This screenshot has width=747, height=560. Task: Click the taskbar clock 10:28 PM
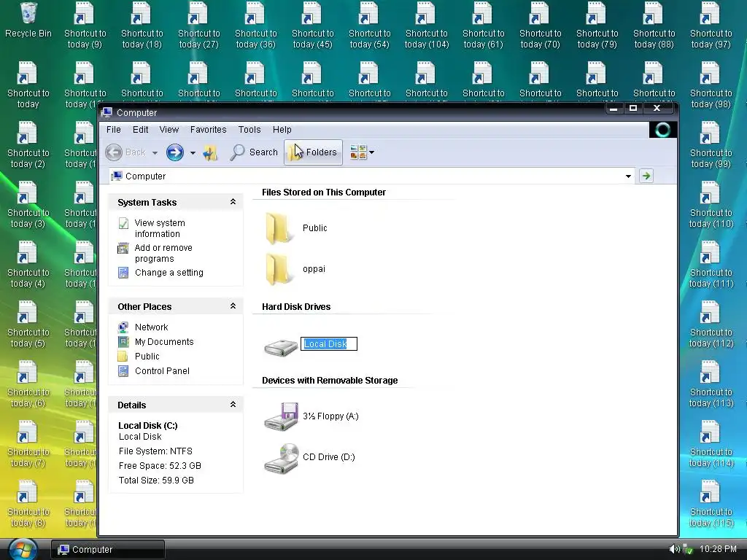719,549
